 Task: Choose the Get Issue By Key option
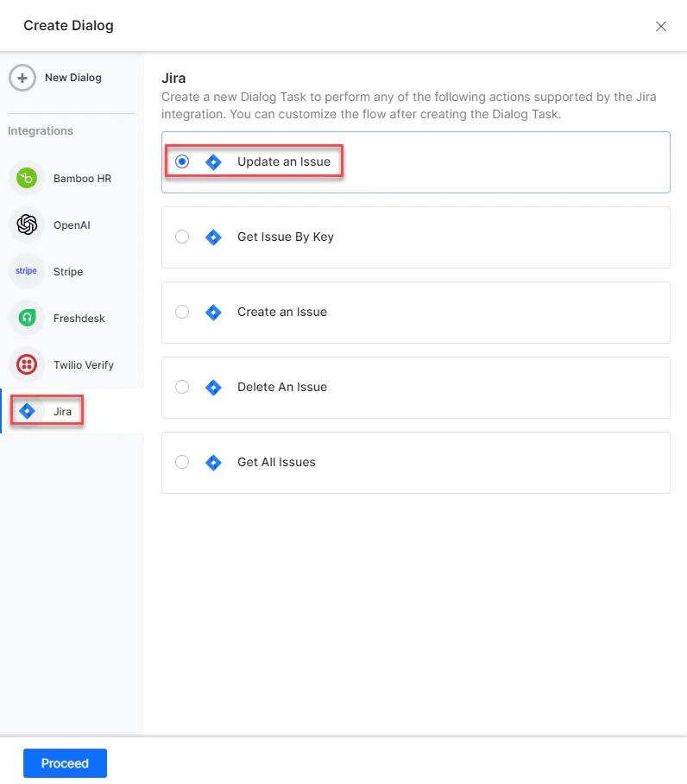coord(182,237)
